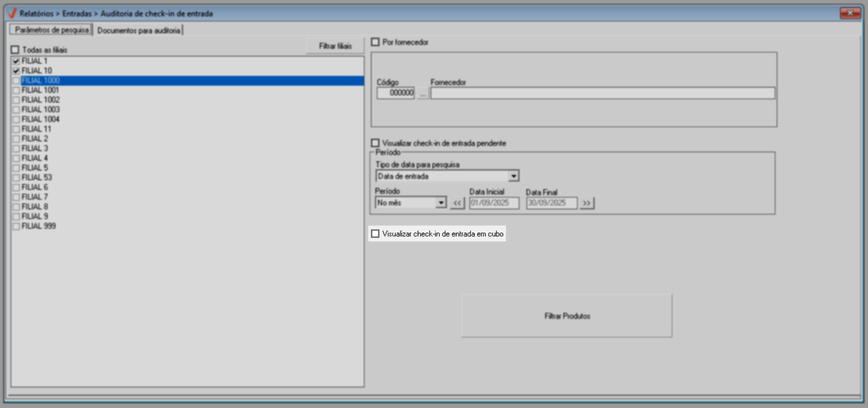Select the FILIAL 9 row text
Viewport: 868px width, 408px height.
click(35, 216)
